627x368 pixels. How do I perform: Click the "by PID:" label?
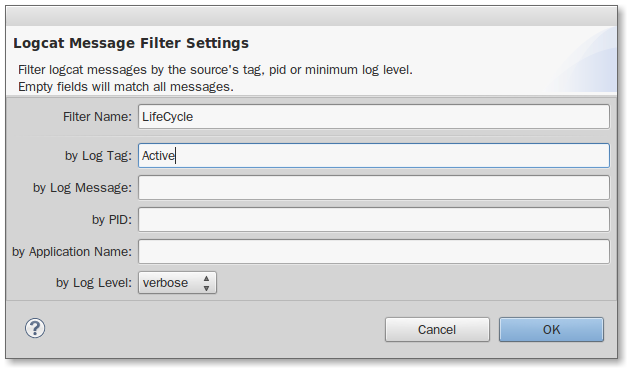pos(112,220)
